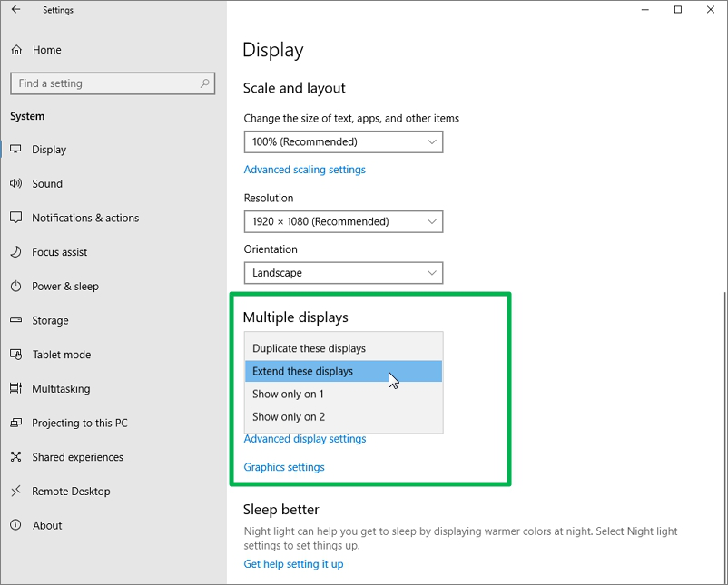Choose Extend these displays option

[x=302, y=371]
